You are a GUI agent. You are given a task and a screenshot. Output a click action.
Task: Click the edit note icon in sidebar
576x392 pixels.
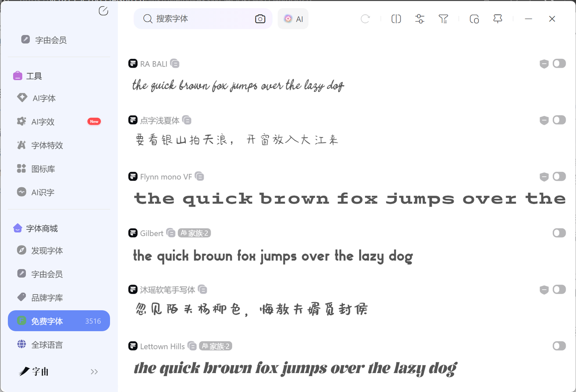[103, 11]
